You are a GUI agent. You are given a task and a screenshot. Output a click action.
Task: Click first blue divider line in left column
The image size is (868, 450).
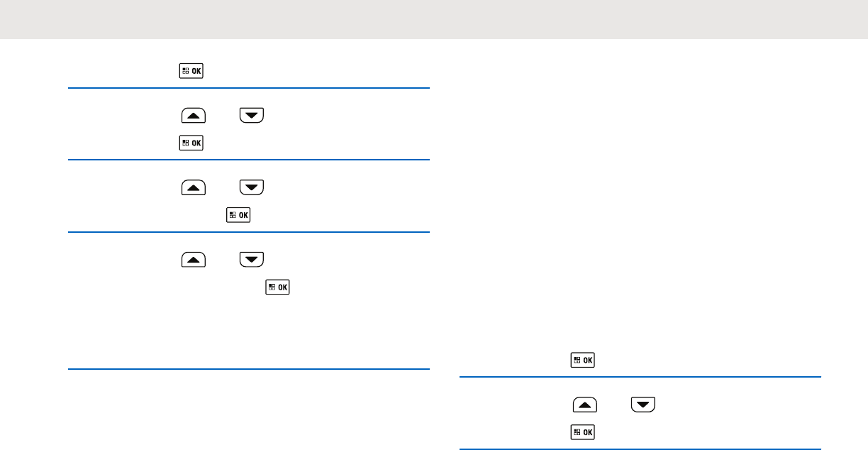pyautogui.click(x=249, y=88)
